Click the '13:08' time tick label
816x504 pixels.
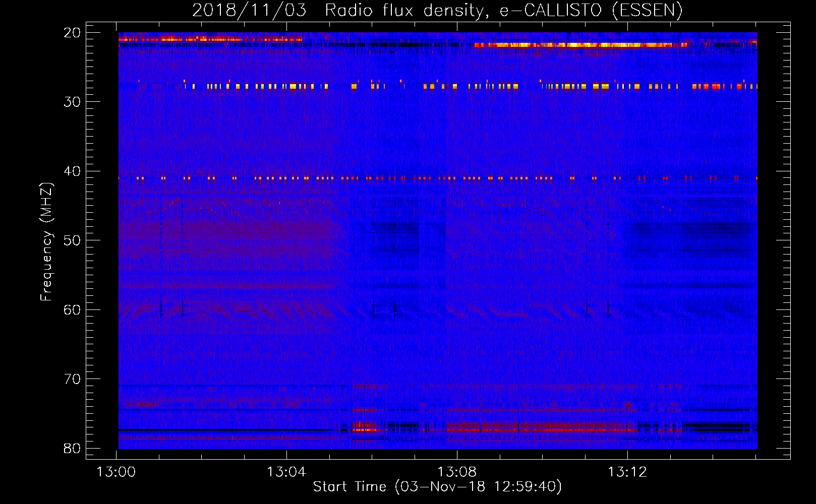(x=457, y=472)
